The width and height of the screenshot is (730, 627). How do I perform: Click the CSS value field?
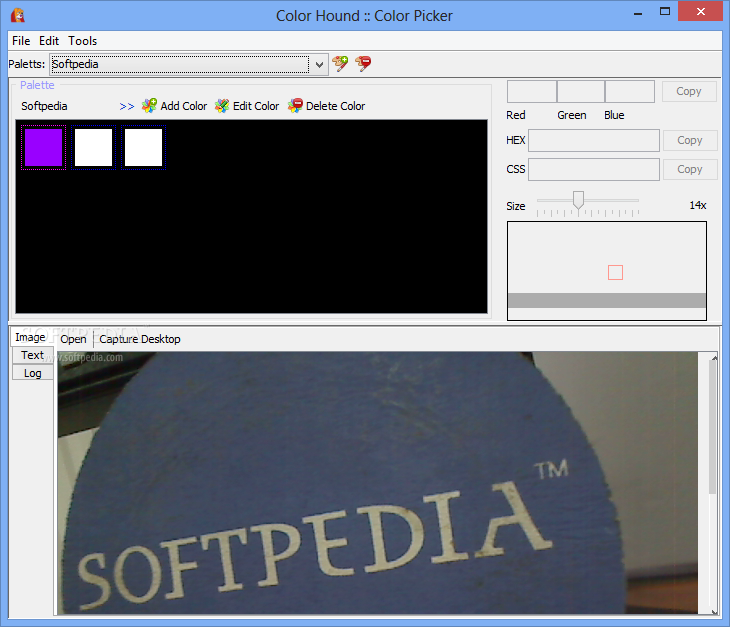tap(594, 169)
